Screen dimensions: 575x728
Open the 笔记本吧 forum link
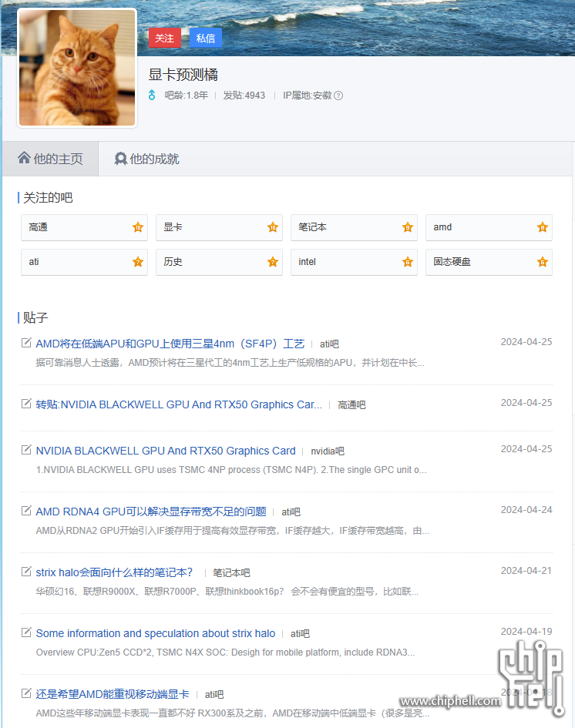(231, 573)
